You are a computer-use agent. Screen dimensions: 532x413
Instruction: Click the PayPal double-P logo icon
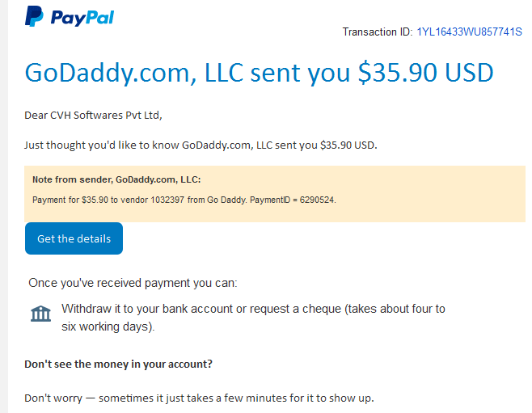pos(34,16)
